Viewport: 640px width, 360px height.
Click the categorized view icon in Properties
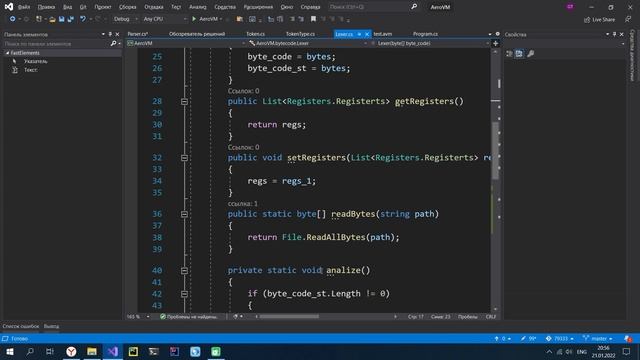509,53
